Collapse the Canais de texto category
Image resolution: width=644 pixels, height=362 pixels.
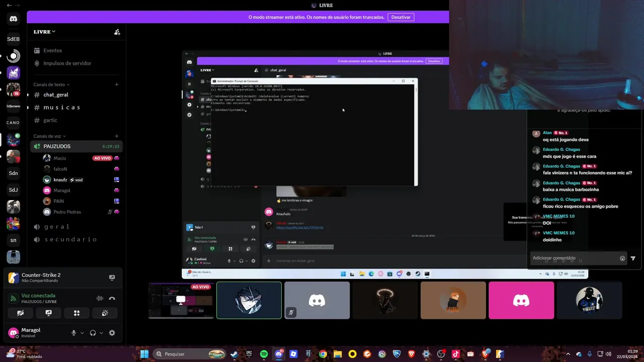point(51,84)
